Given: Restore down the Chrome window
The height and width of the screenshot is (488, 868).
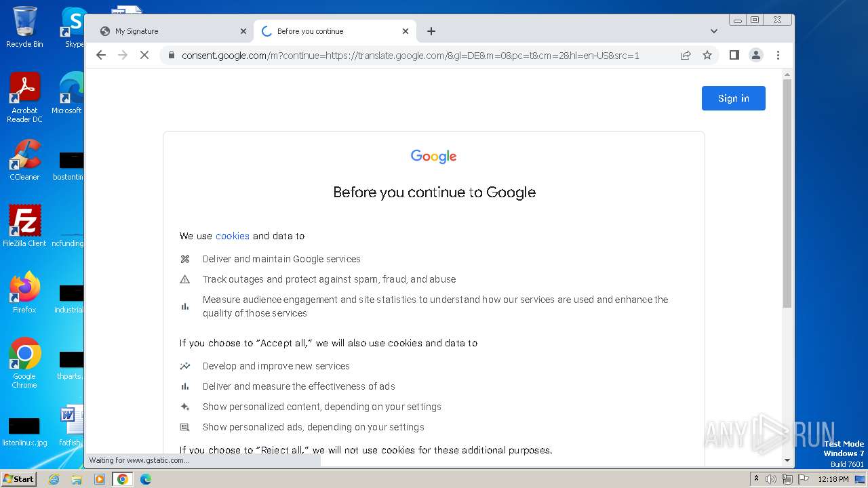Looking at the screenshot, I should tap(755, 20).
